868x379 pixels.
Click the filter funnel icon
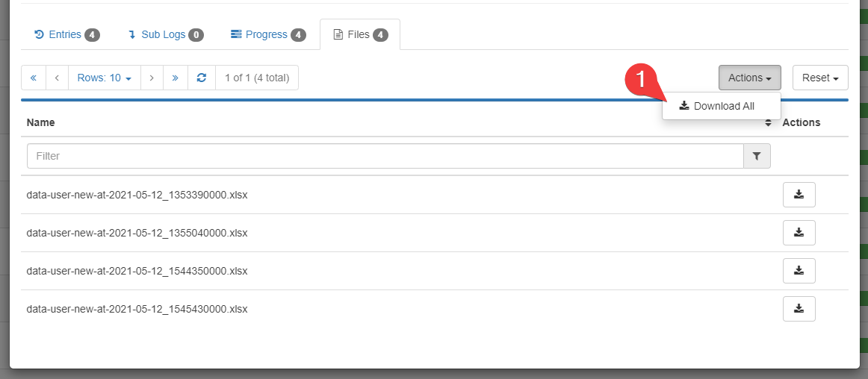[x=757, y=156]
